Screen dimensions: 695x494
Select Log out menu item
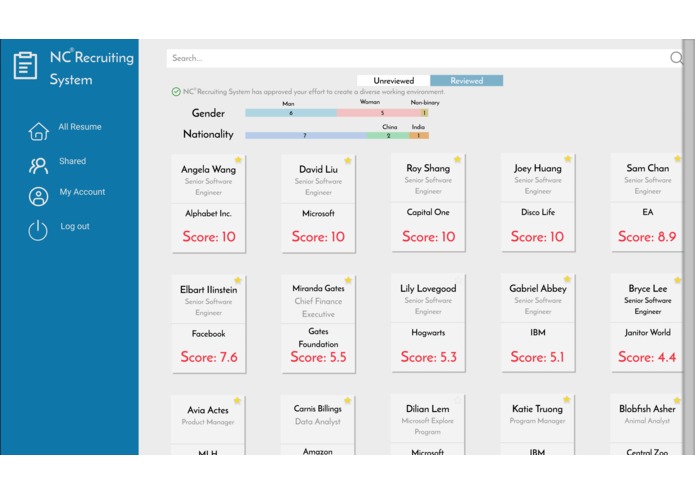coord(75,226)
